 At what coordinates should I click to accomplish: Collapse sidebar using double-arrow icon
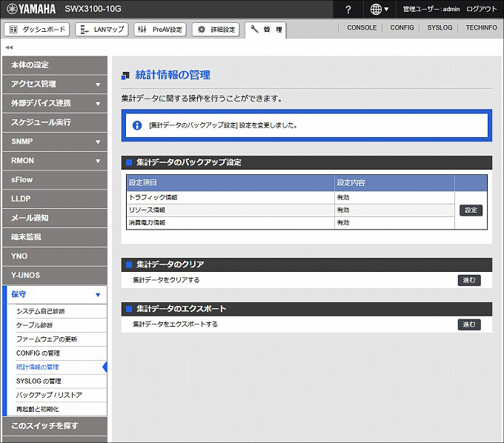9,47
